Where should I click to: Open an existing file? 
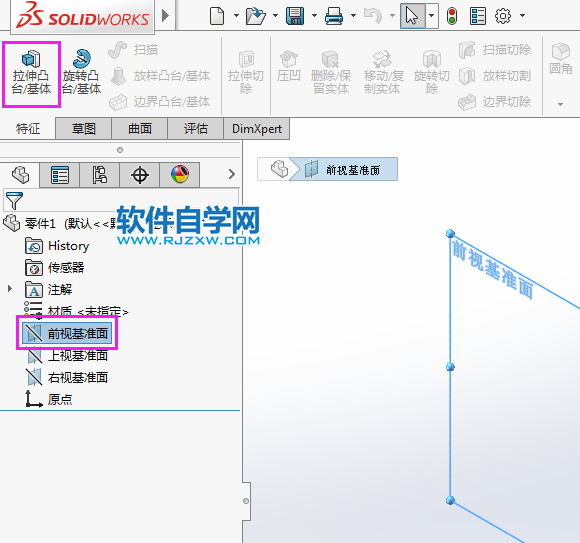[x=256, y=16]
